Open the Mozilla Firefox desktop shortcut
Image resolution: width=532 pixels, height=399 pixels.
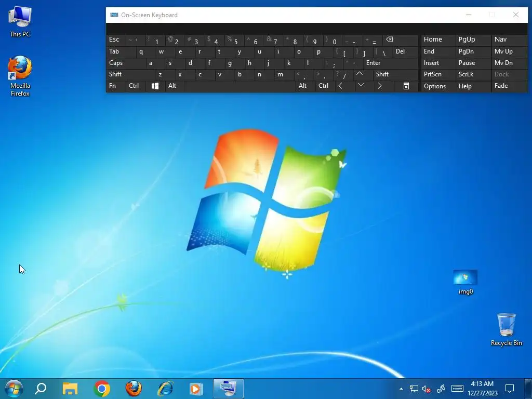pyautogui.click(x=20, y=76)
